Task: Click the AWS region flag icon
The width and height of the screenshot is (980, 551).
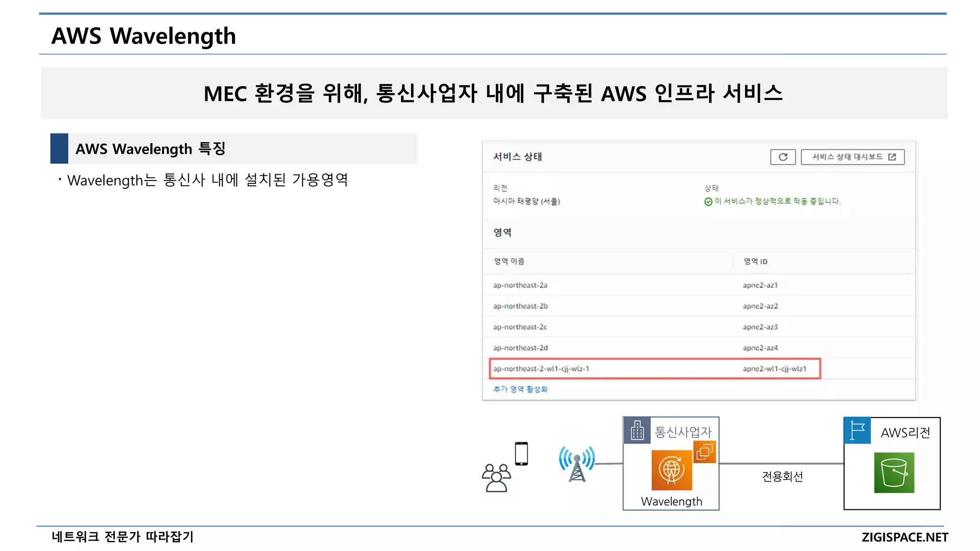Action: [x=857, y=431]
